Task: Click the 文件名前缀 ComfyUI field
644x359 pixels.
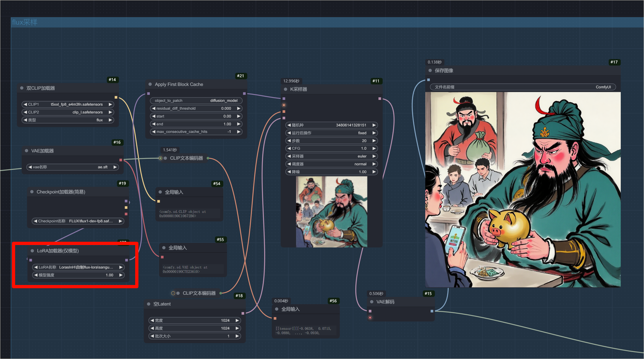Action: [523, 87]
